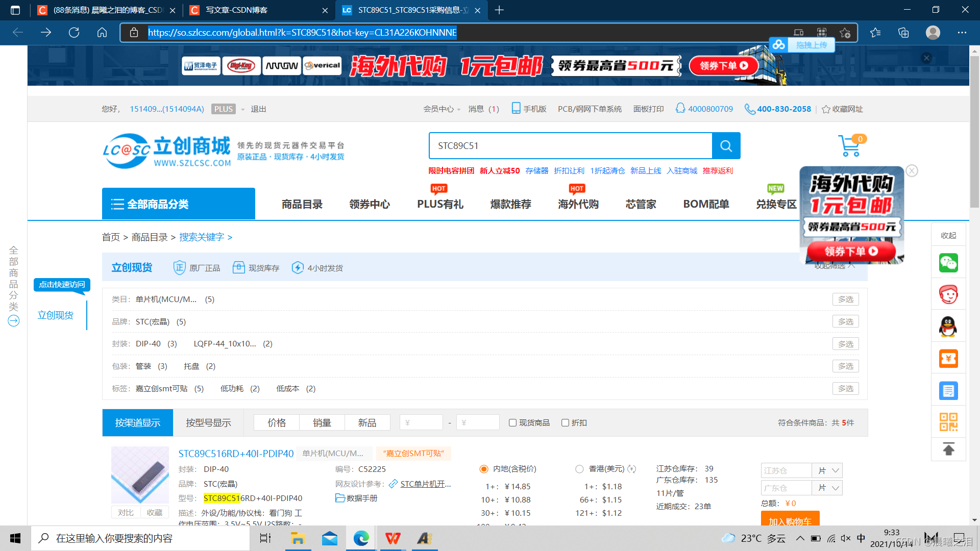Open the customer service avatar icon
Screen dimensions: 980x551
pyautogui.click(x=948, y=294)
